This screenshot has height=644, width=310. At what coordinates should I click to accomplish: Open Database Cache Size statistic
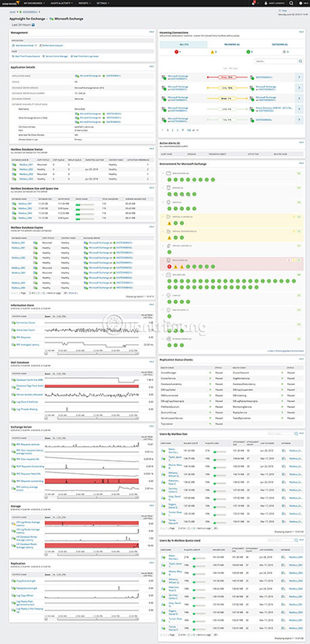coord(30,380)
